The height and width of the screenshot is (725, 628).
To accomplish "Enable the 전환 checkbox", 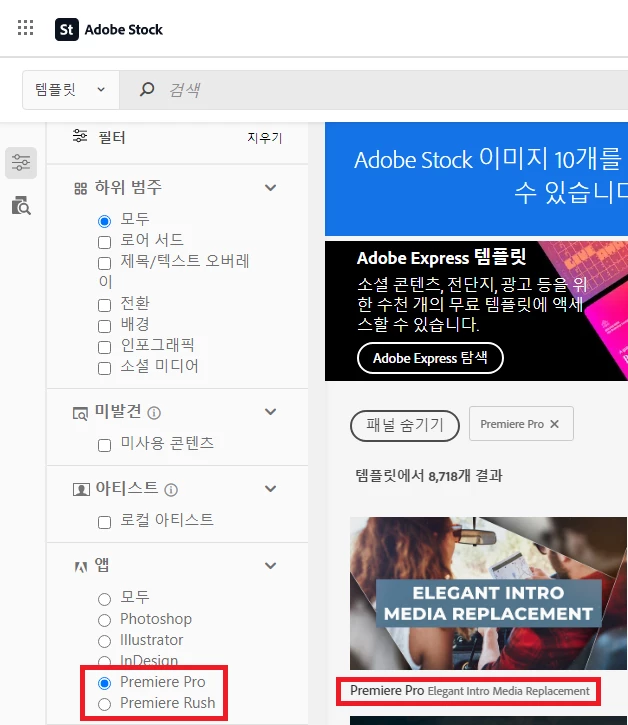I will click(x=105, y=305).
